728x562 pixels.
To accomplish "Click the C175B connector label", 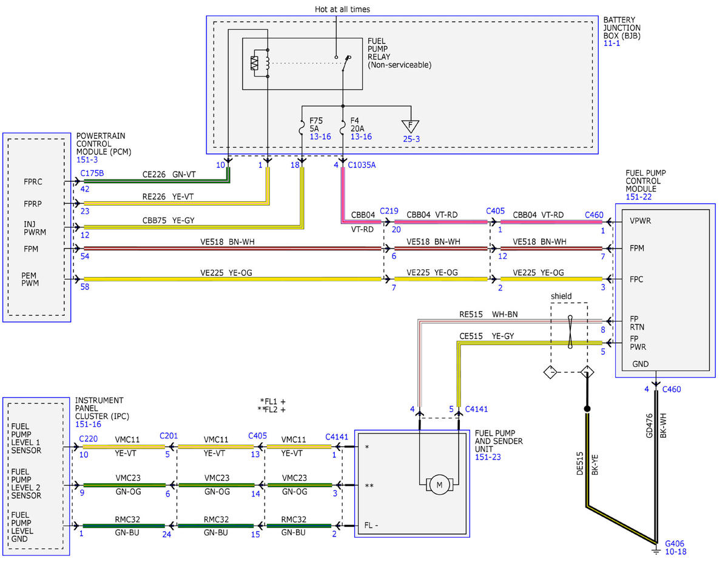I will point(92,173).
